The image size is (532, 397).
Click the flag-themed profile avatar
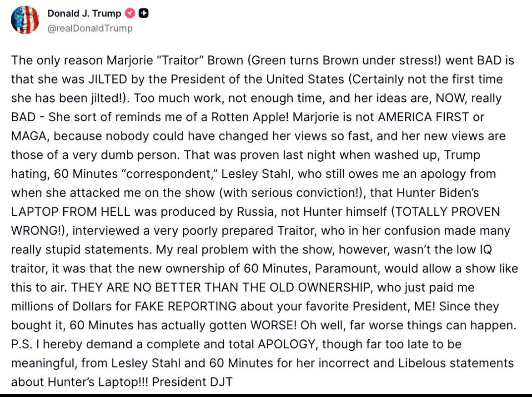(x=25, y=20)
